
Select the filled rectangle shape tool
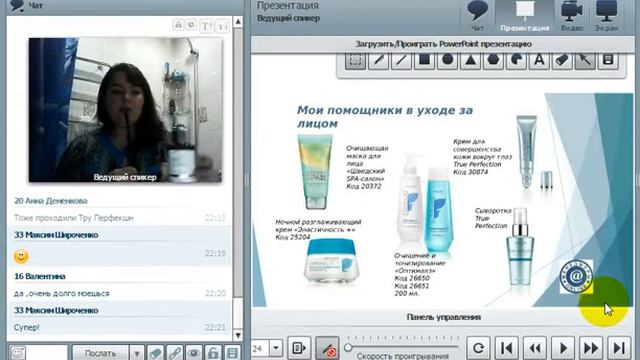coord(424,60)
